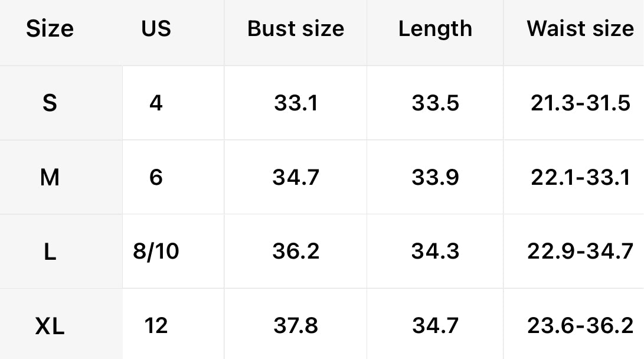Screen dimensions: 644x359
Task: Click the Length column header
Action: (x=435, y=29)
